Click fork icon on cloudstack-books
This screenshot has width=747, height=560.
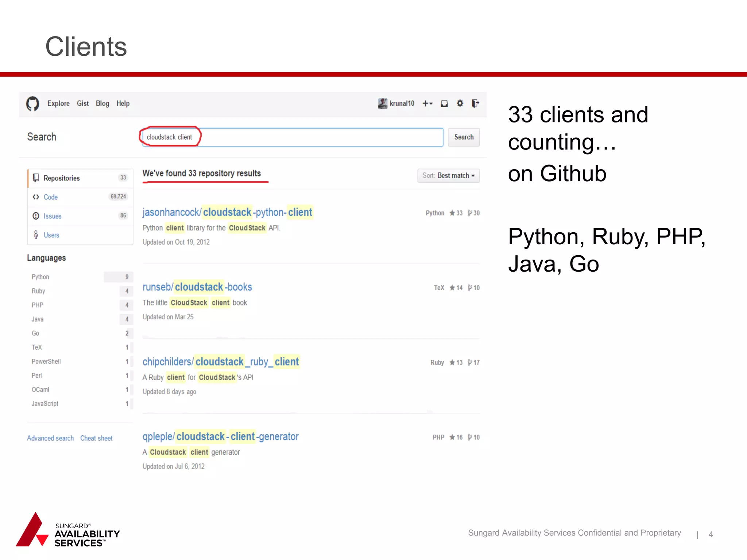[x=470, y=288]
